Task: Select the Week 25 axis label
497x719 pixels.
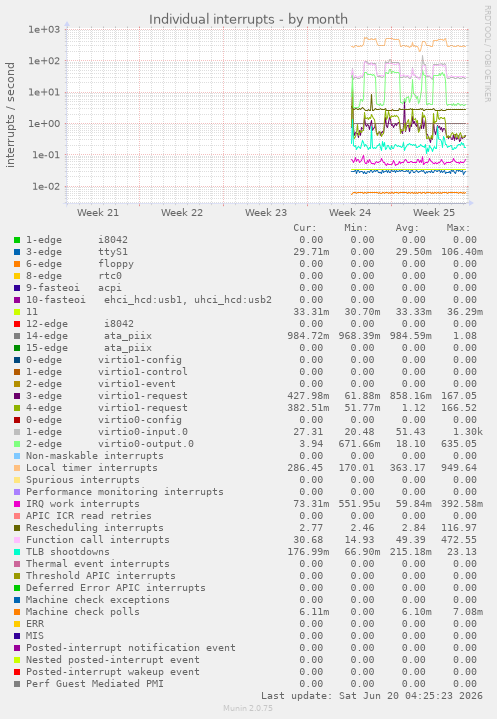Action: pos(434,212)
